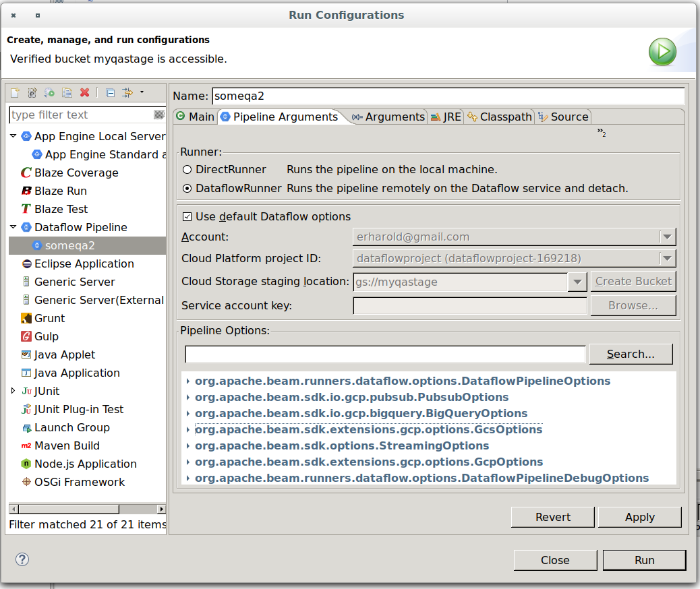Collapse the Dataflow Pipeline category in sidebar
This screenshot has width=700, height=589.
pyautogui.click(x=13, y=227)
